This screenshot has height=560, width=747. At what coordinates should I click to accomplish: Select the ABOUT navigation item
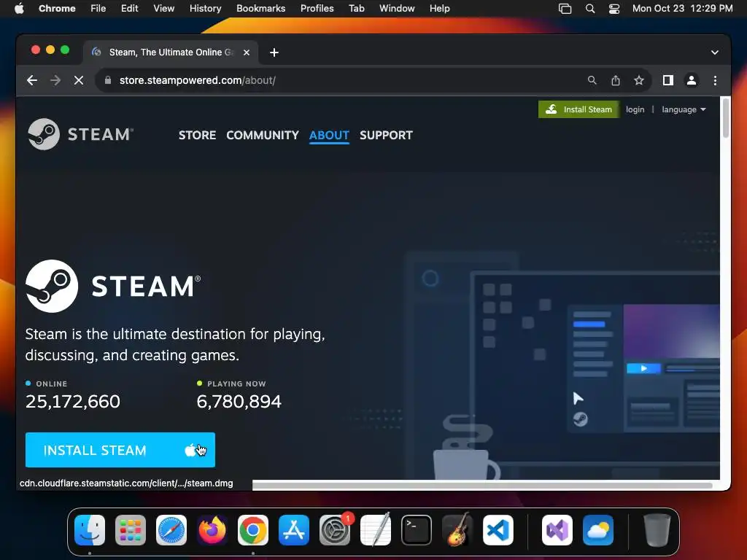[x=329, y=135]
